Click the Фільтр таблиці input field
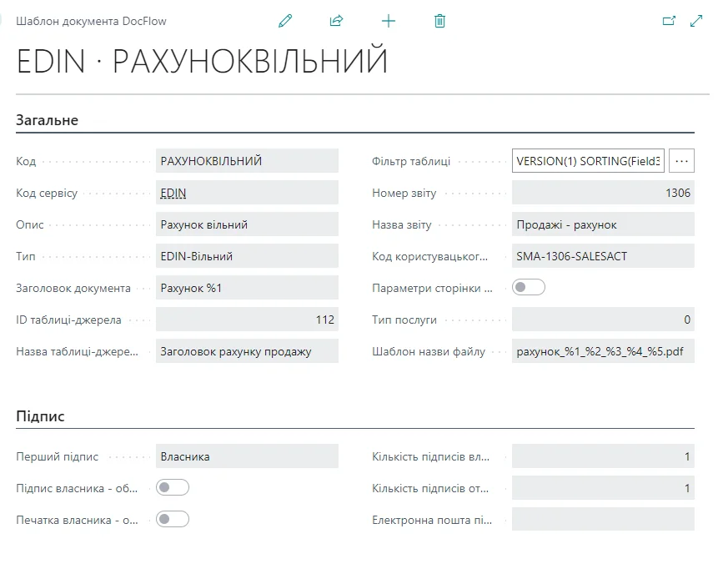Image resolution: width=728 pixels, height=574 pixels. (590, 161)
